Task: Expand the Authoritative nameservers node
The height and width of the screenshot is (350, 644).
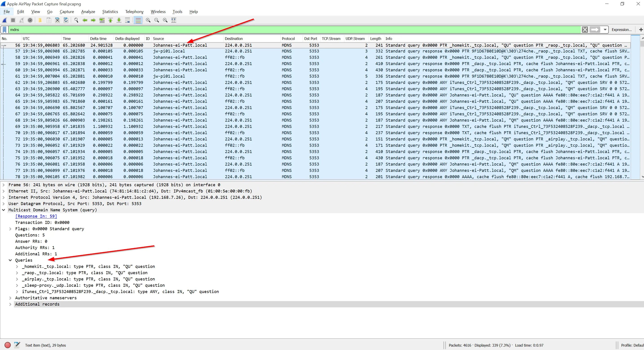Action: [10, 298]
